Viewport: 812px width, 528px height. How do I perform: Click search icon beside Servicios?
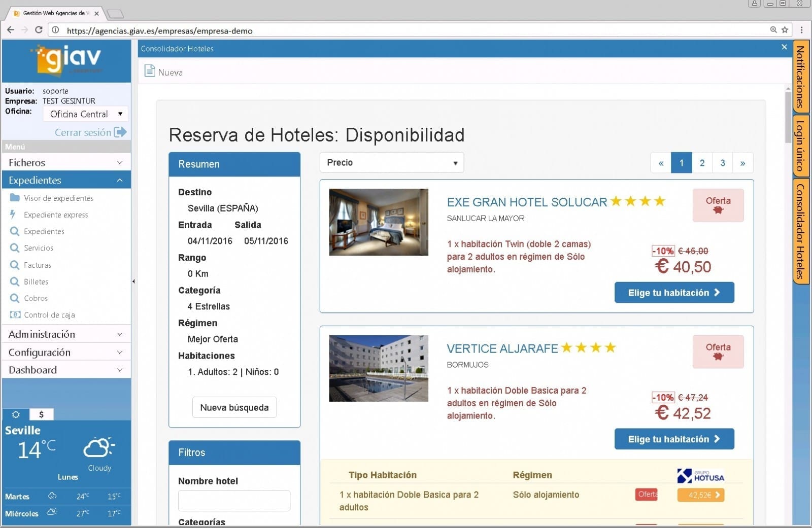point(14,248)
